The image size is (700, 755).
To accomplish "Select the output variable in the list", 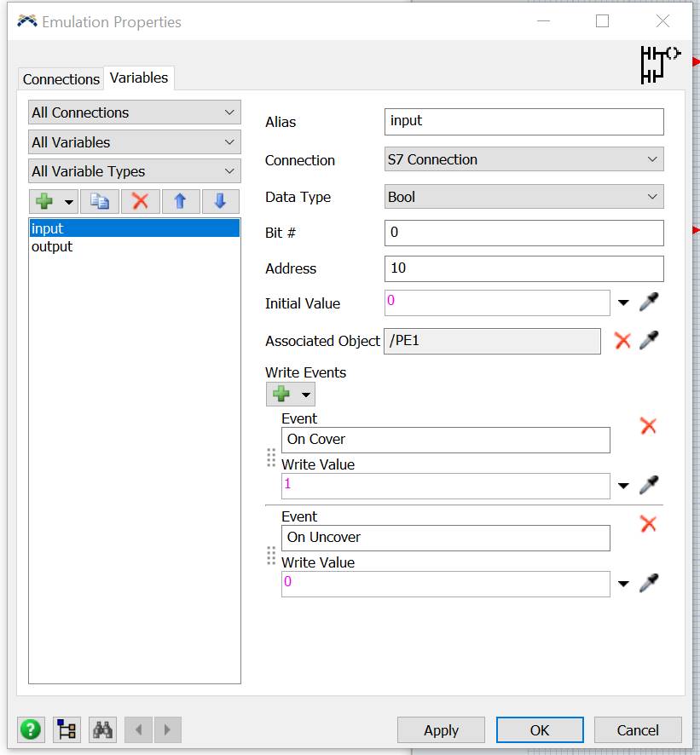I will pyautogui.click(x=52, y=247).
